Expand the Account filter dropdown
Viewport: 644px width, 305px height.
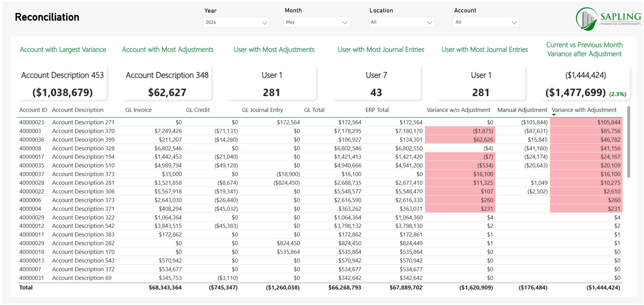tap(486, 23)
